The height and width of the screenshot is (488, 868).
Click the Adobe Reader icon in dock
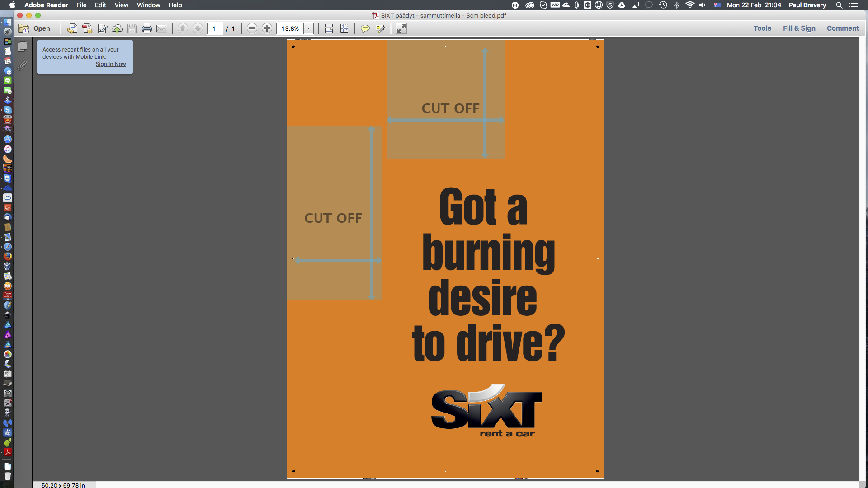(x=8, y=452)
